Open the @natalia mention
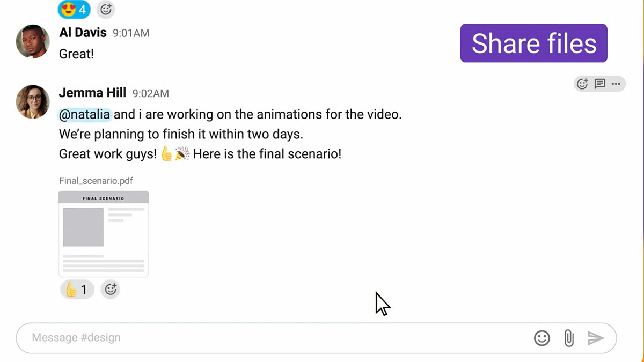Image resolution: width=644 pixels, height=362 pixels. 85,114
